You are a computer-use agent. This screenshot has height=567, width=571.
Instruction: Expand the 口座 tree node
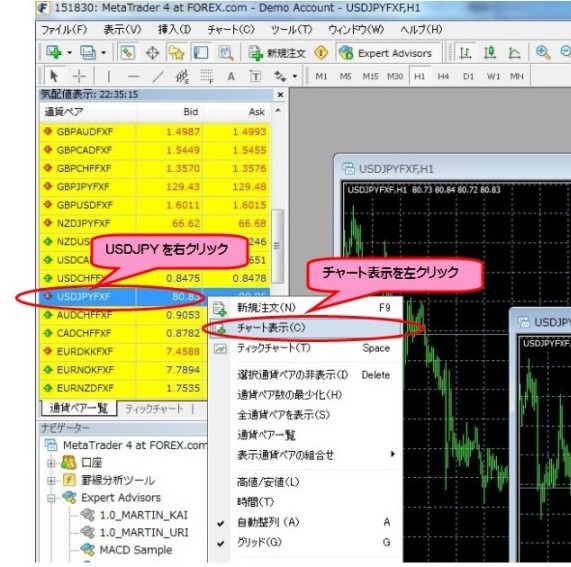pyautogui.click(x=51, y=463)
